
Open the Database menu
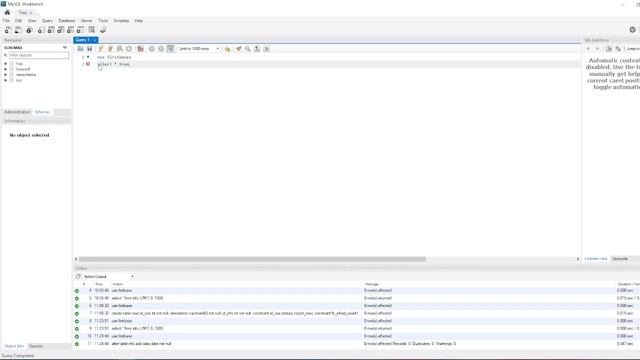coord(67,20)
